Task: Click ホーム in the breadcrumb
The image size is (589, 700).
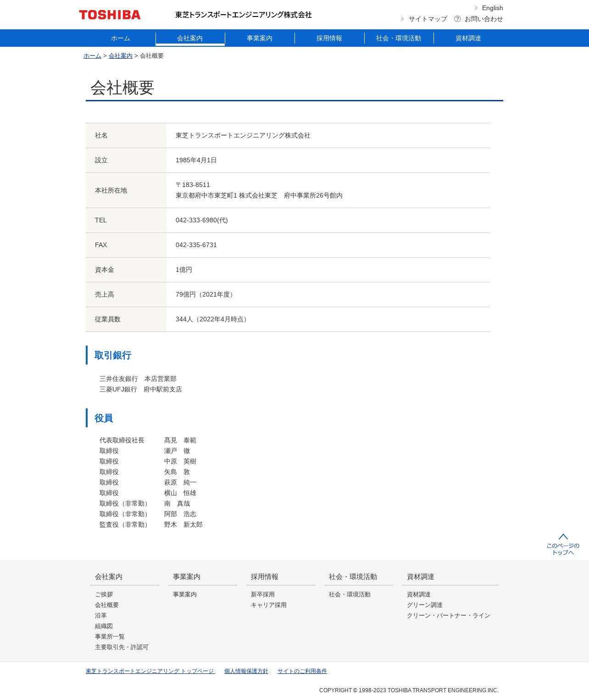Action: pos(92,55)
